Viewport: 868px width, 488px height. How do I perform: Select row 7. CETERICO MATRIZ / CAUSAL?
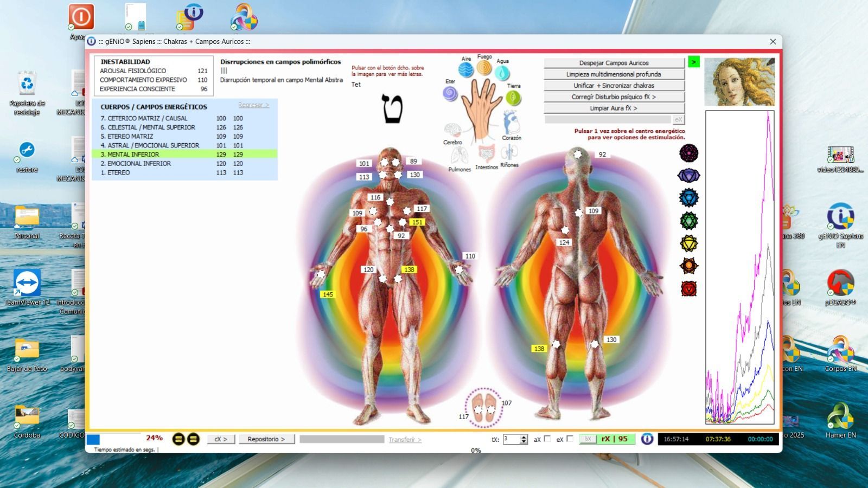click(184, 118)
